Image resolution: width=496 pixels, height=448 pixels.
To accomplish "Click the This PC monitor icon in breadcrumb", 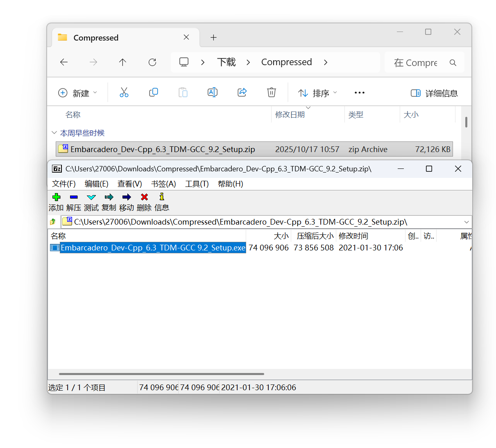I will (x=184, y=62).
